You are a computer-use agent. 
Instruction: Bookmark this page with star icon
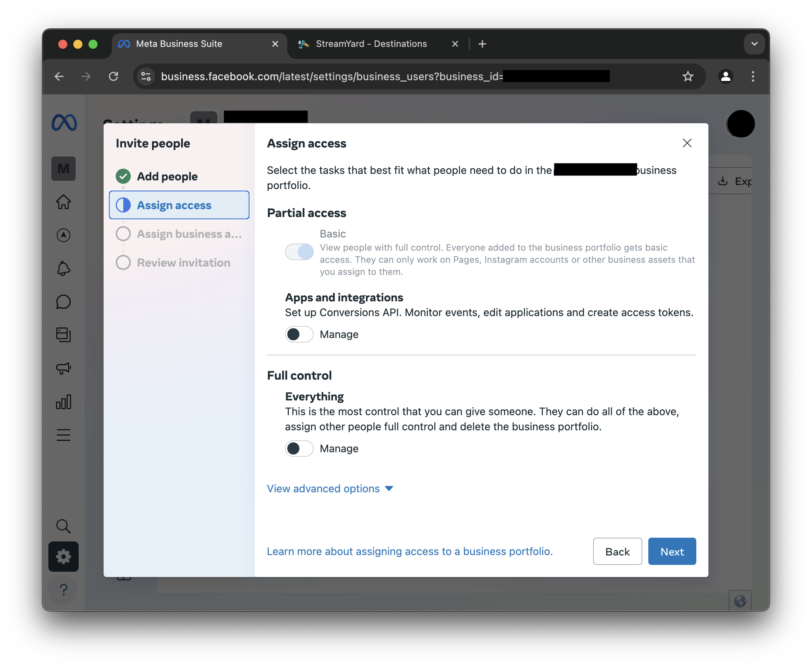click(688, 76)
